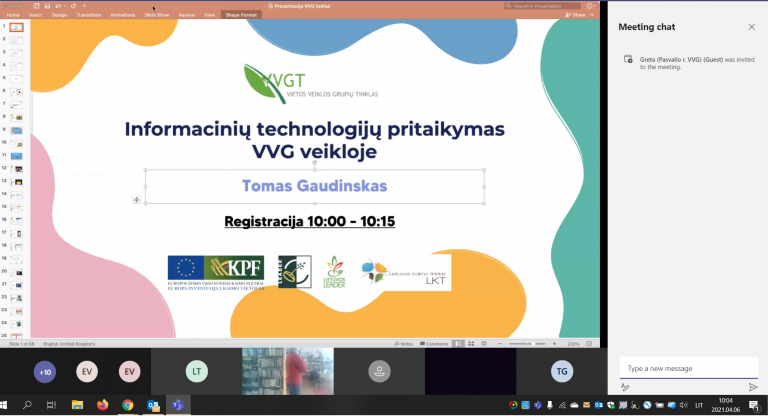768x416 pixels.
Task: Toggle the Notes pane
Action: pyautogui.click(x=404, y=344)
